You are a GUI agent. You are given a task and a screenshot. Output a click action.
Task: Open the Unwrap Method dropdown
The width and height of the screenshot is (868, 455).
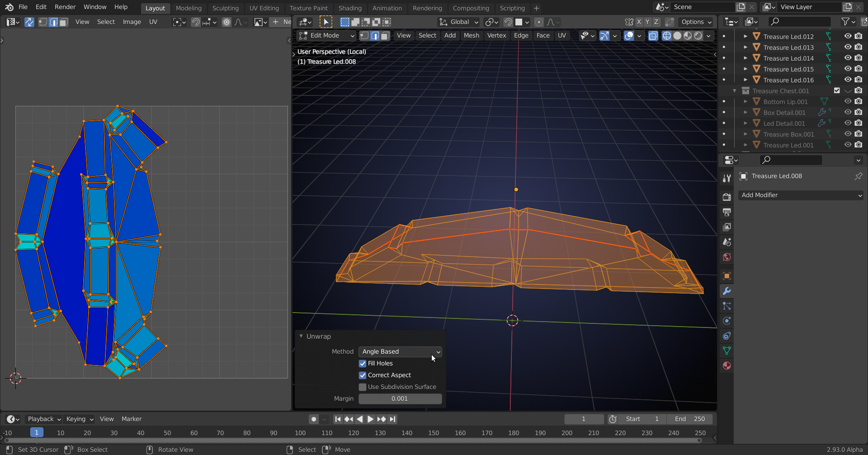click(400, 351)
